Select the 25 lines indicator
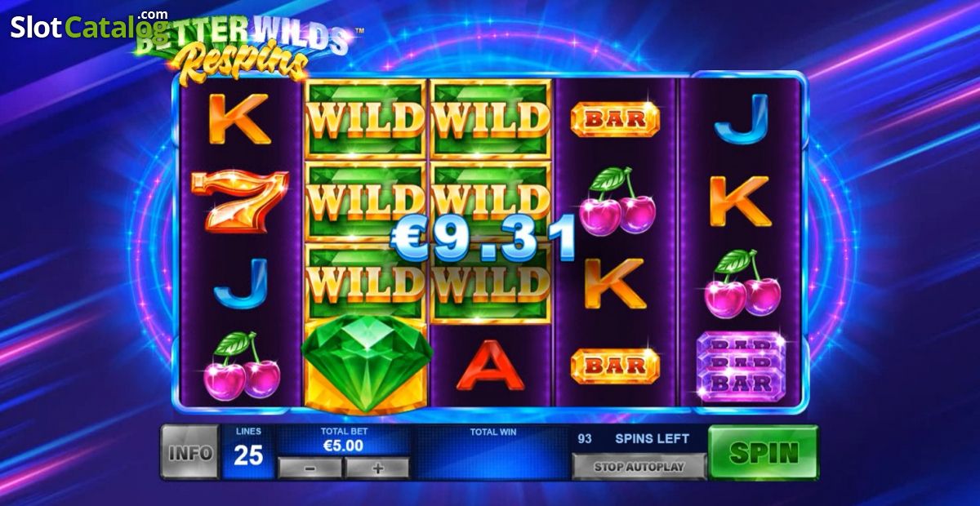980x506 pixels. point(248,452)
